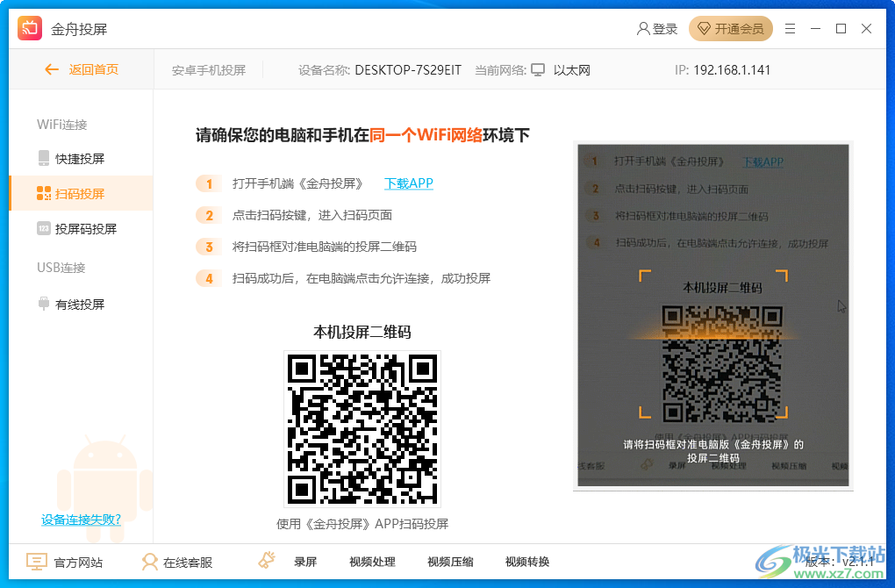Select the 扫码投屏 QR-code icon
This screenshot has height=588, width=895.
[x=42, y=193]
